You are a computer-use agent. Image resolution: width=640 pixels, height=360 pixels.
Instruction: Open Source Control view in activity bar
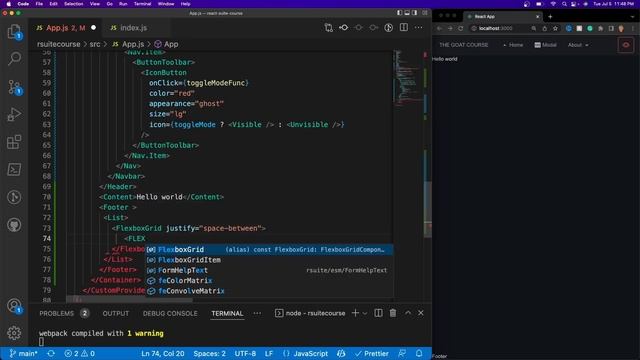click(14, 87)
